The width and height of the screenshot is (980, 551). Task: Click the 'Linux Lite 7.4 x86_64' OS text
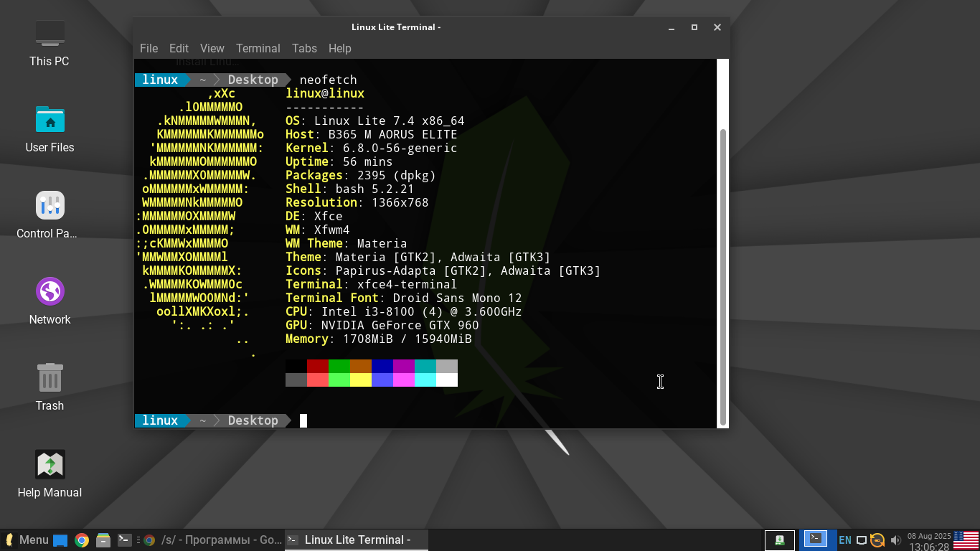click(390, 121)
